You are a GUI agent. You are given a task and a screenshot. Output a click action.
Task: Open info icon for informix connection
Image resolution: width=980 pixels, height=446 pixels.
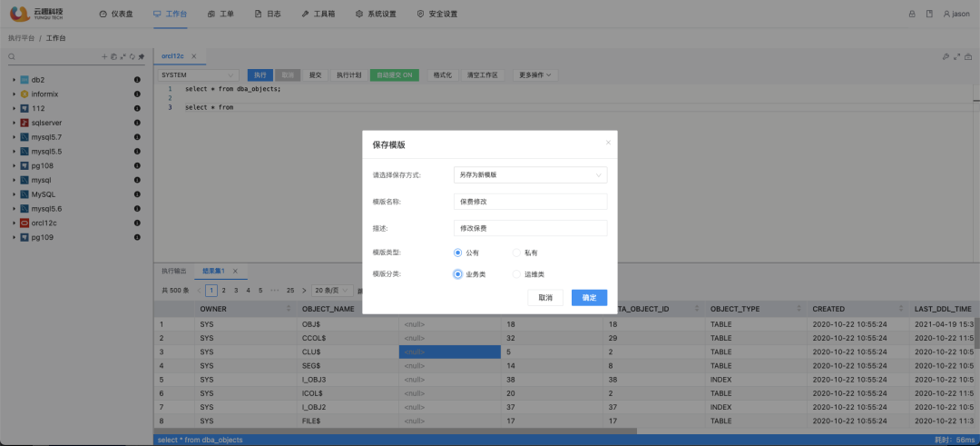(137, 94)
